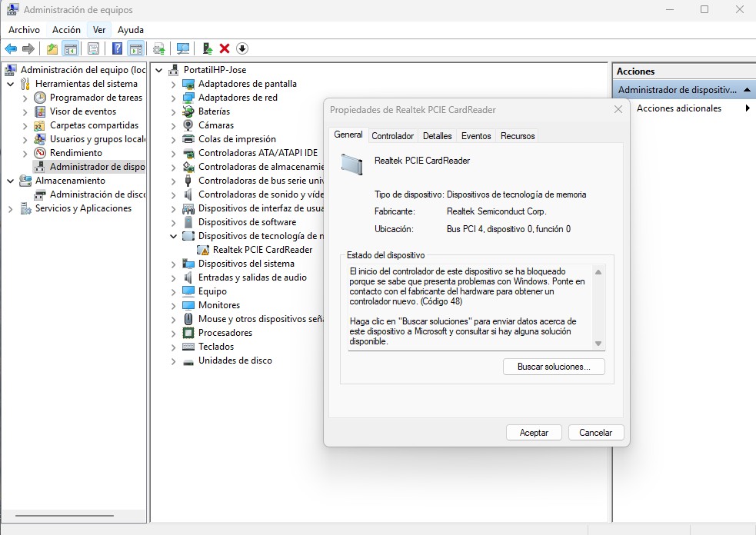Click the computer with green arrow update icon
Viewport: 756px width, 535px height.
208,48
